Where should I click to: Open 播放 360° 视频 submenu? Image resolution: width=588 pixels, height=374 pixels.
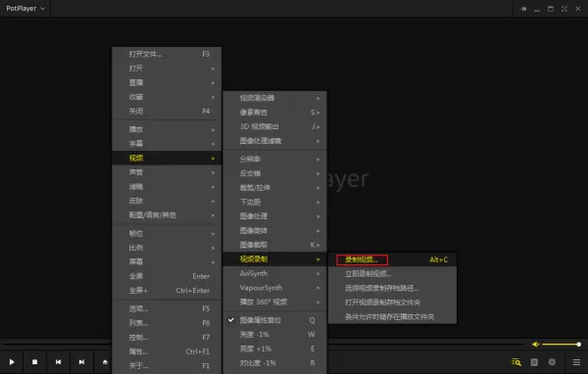274,303
